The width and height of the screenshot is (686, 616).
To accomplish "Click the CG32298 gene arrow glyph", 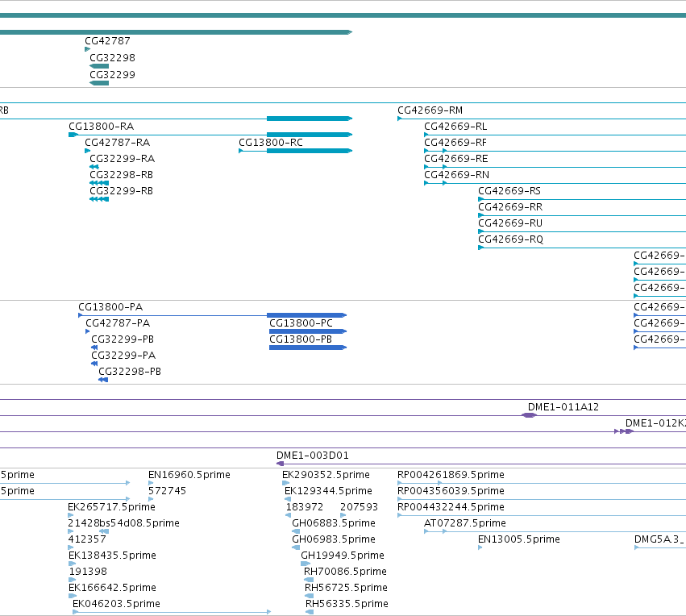I will click(x=99, y=66).
